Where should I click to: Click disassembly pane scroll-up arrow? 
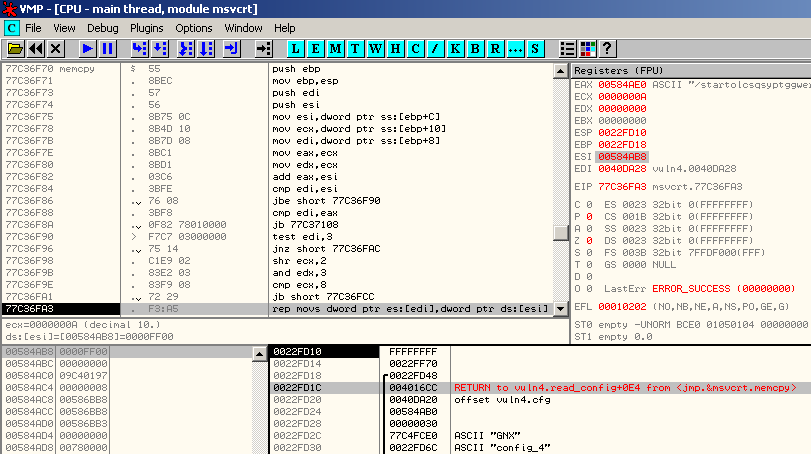pos(560,70)
